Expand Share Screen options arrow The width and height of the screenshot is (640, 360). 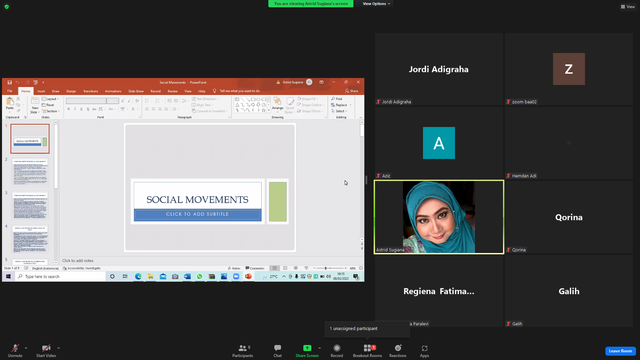pos(320,348)
